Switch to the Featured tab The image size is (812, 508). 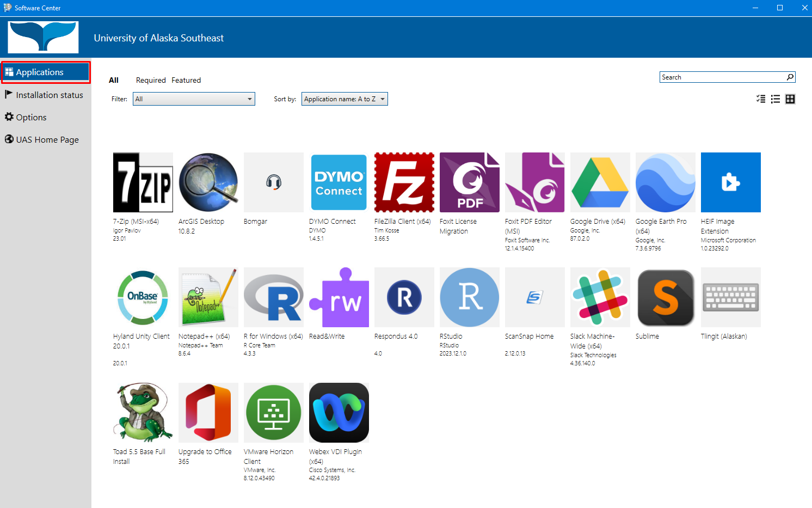coord(186,80)
